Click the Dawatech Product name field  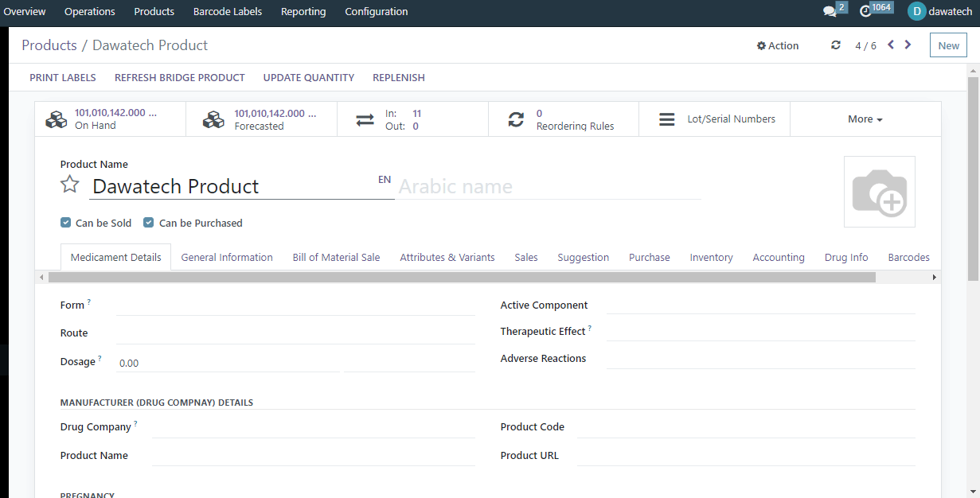click(241, 186)
